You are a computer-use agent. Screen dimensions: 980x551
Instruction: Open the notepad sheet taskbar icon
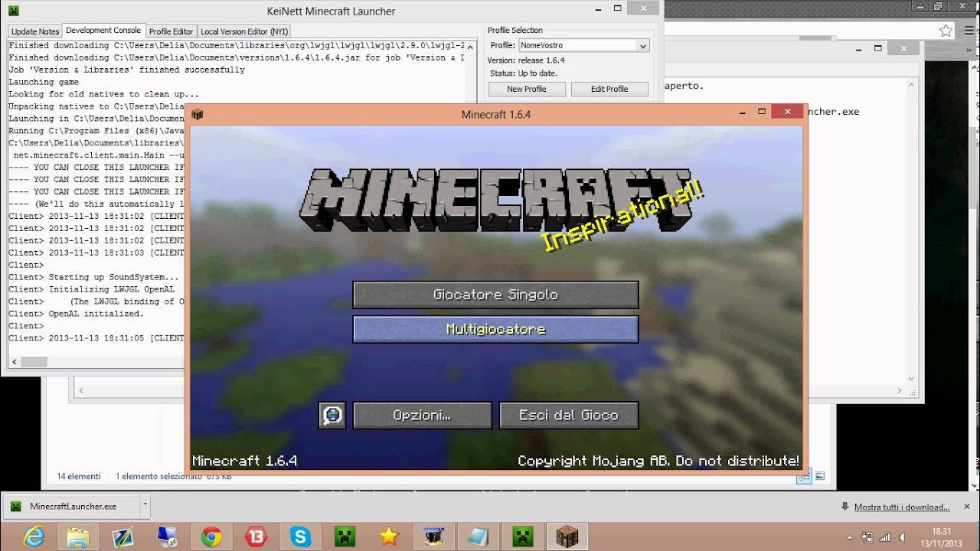pos(478,536)
